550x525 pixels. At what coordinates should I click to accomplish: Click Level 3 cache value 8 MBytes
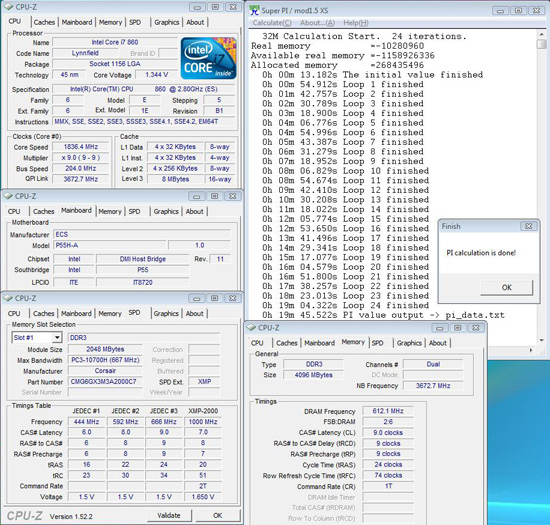pyautogui.click(x=175, y=179)
